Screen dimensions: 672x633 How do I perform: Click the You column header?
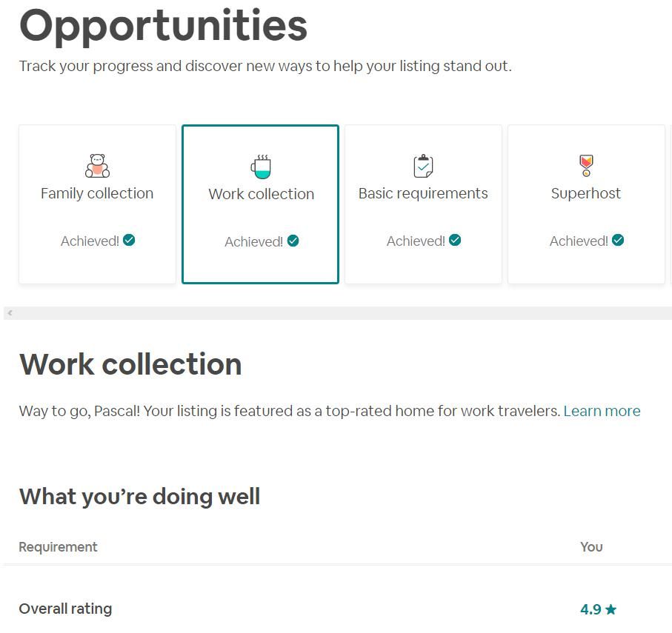[591, 547]
